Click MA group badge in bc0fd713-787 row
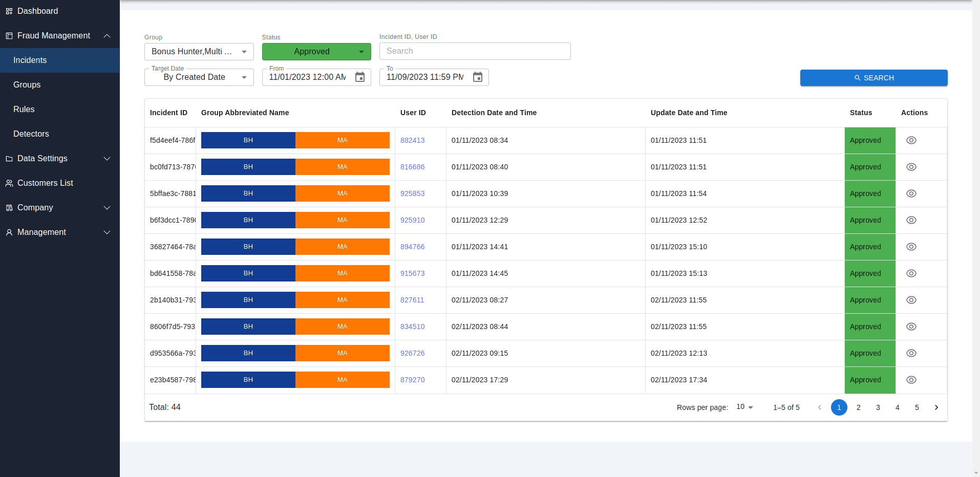This screenshot has height=477, width=980. point(343,167)
